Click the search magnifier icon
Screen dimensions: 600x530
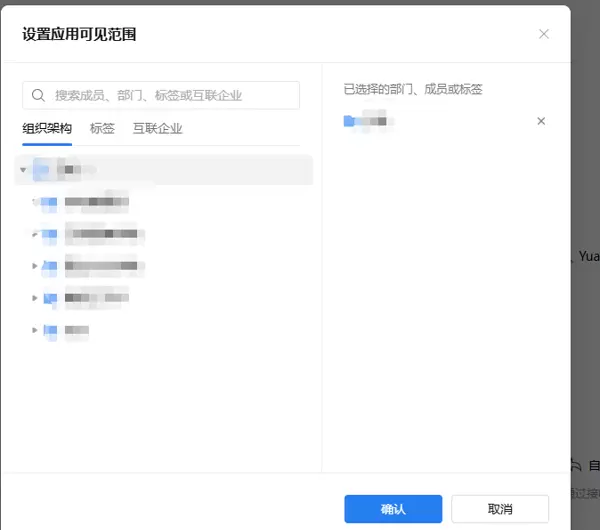pos(39,96)
